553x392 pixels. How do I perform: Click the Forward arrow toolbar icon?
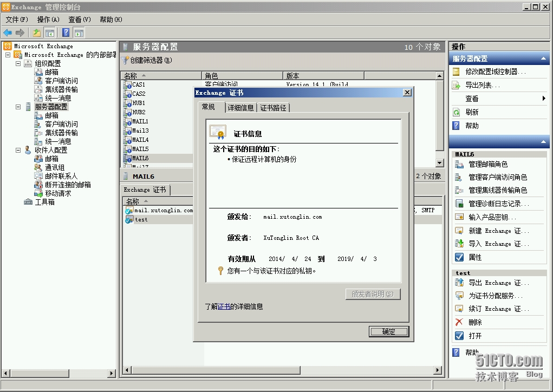pyautogui.click(x=20, y=33)
